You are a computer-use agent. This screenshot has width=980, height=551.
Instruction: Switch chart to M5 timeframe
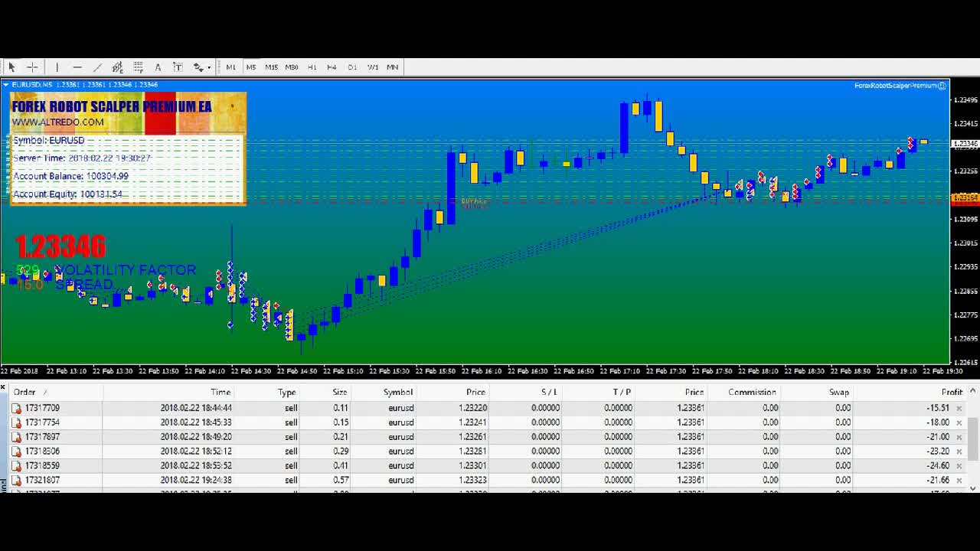pyautogui.click(x=250, y=67)
